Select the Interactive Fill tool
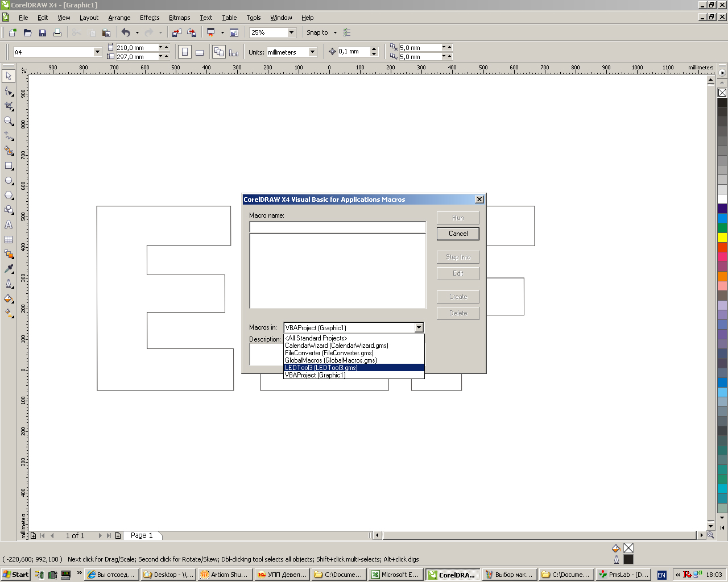 point(9,313)
